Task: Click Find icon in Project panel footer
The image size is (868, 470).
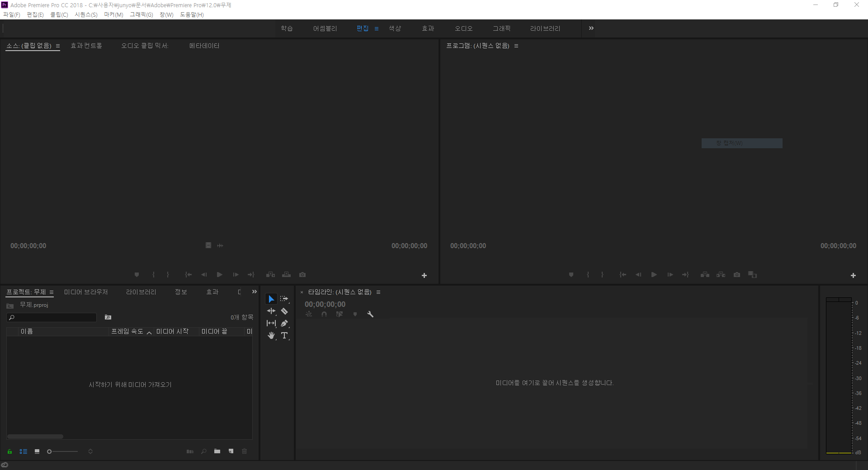Action: pyautogui.click(x=204, y=451)
